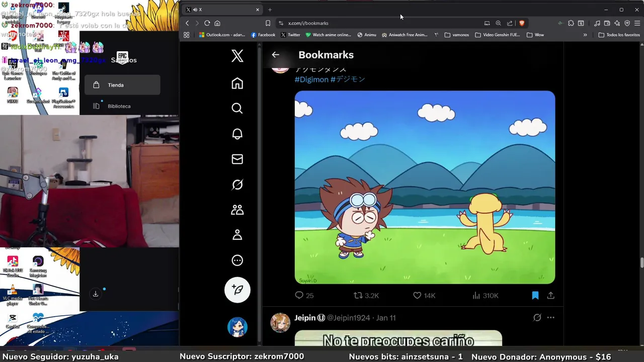The image size is (644, 362).
Task: Expand the vamonos bookmark folder
Action: pos(457,35)
